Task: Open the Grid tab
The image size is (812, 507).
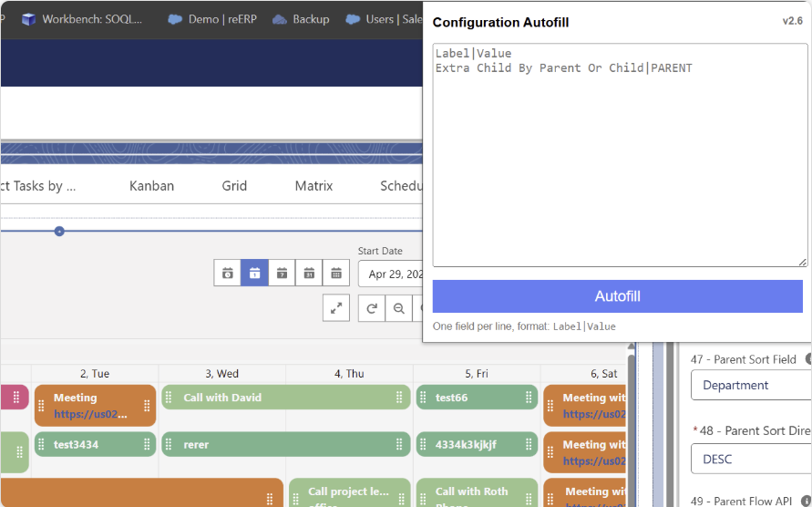Action: coord(234,186)
